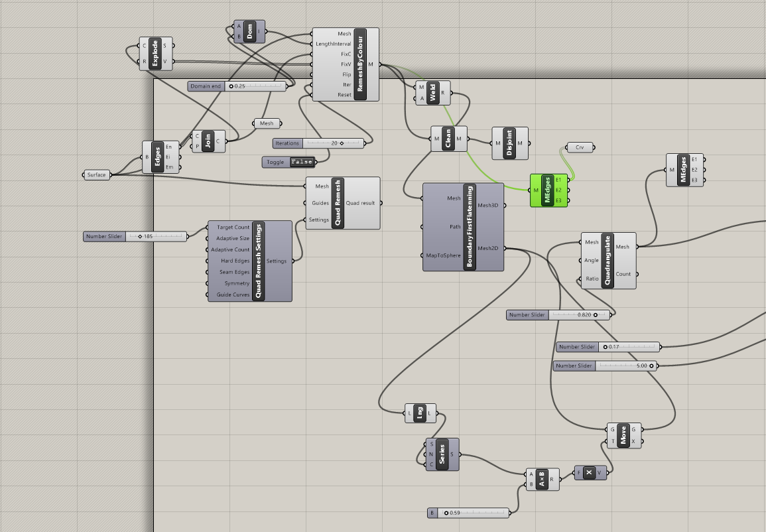Click the Reset input on RemeshByColour

(x=344, y=95)
